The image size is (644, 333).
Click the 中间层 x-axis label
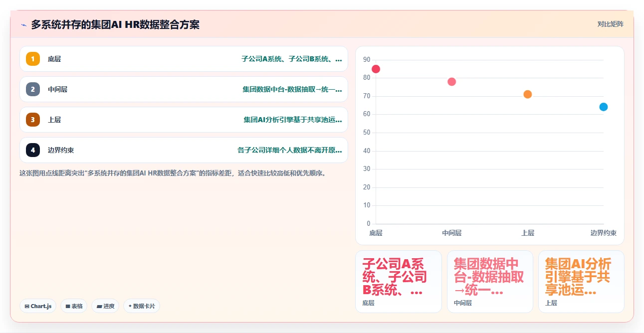coord(451,233)
